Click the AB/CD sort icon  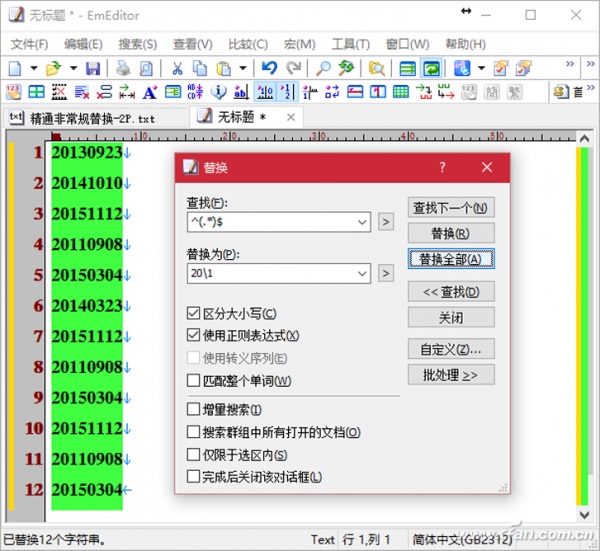pyautogui.click(x=195, y=92)
